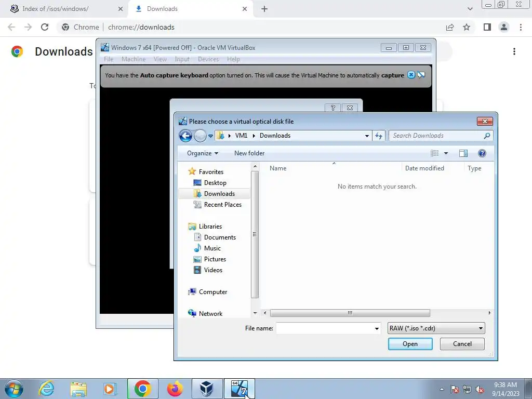The width and height of the screenshot is (532, 399).
Task: Reload the Chrome page
Action: tap(45, 27)
